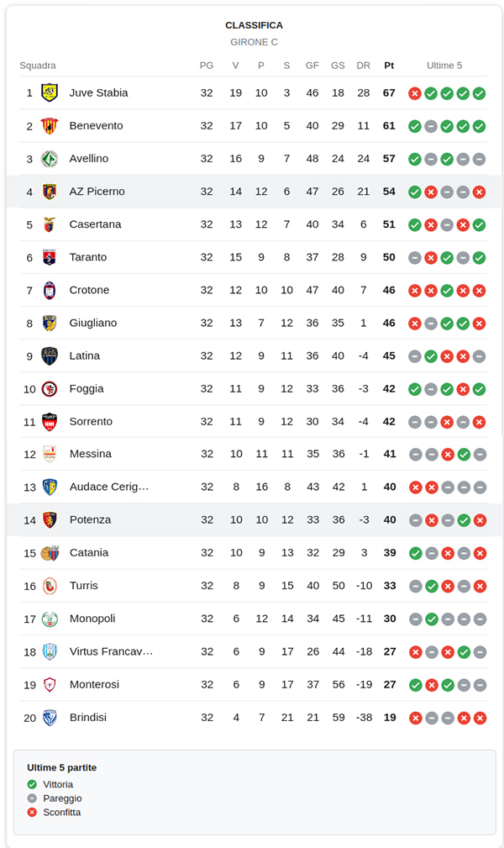Image resolution: width=504 pixels, height=848 pixels.
Task: Sort table by Pt column header
Action: [389, 66]
